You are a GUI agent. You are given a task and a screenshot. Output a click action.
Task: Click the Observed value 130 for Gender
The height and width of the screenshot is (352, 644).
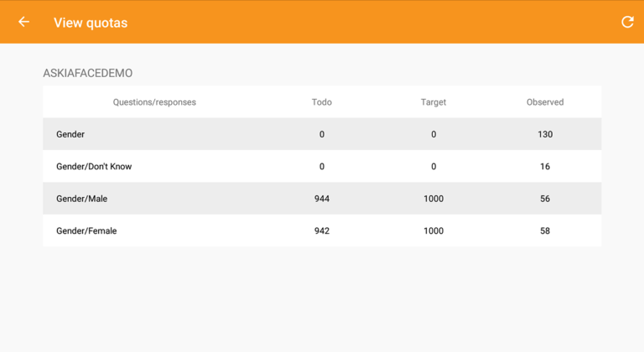click(x=545, y=134)
